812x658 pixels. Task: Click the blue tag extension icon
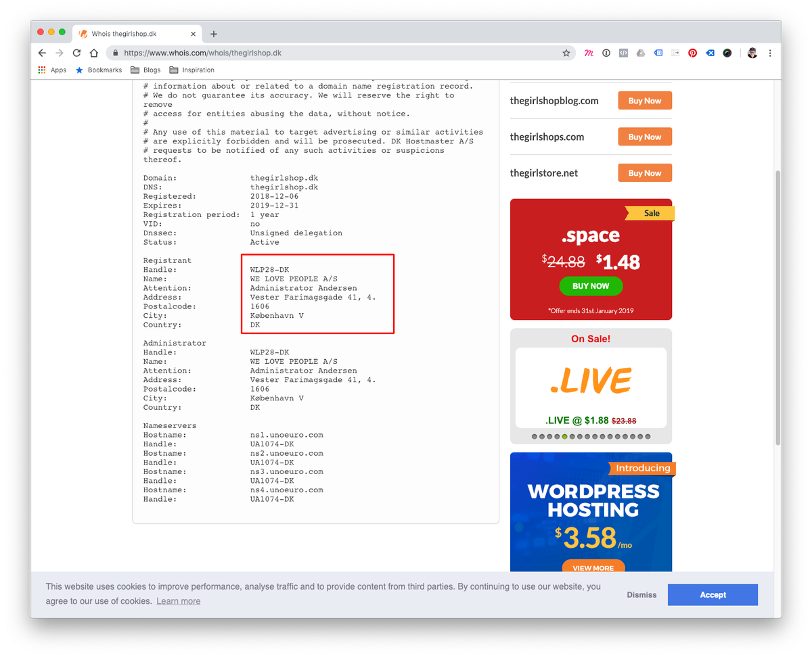(x=658, y=53)
